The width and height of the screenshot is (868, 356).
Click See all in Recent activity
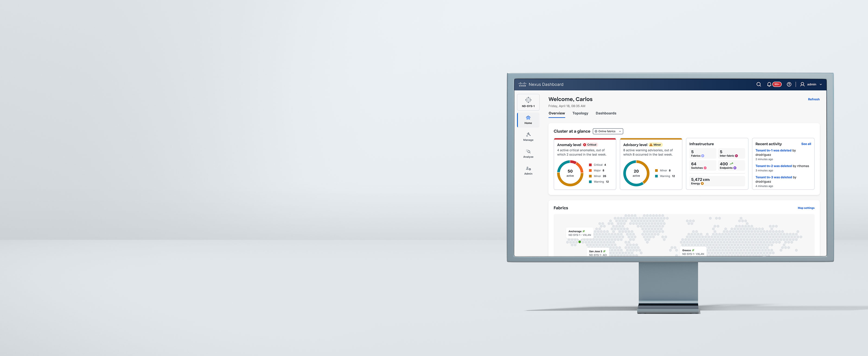point(806,144)
